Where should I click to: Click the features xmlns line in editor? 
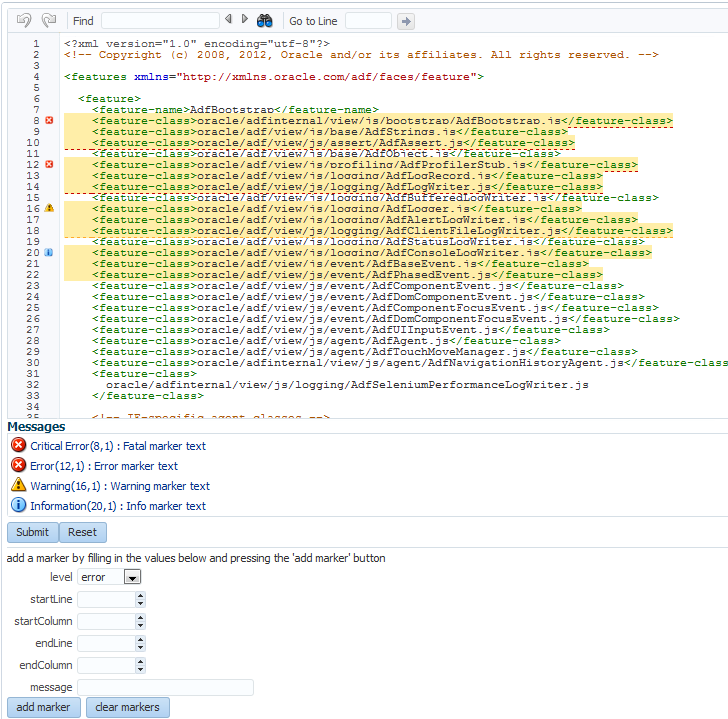point(274,77)
